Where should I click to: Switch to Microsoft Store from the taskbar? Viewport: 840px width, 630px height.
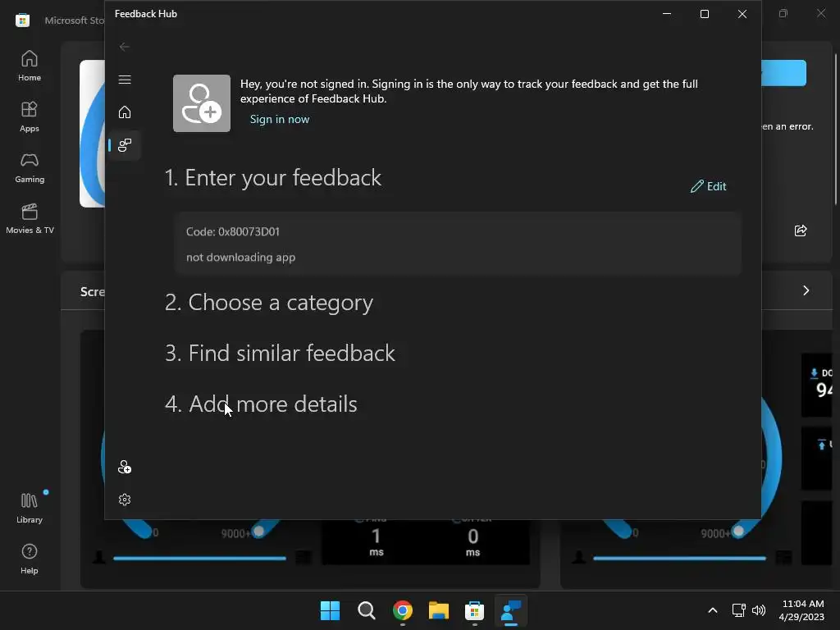pyautogui.click(x=475, y=610)
